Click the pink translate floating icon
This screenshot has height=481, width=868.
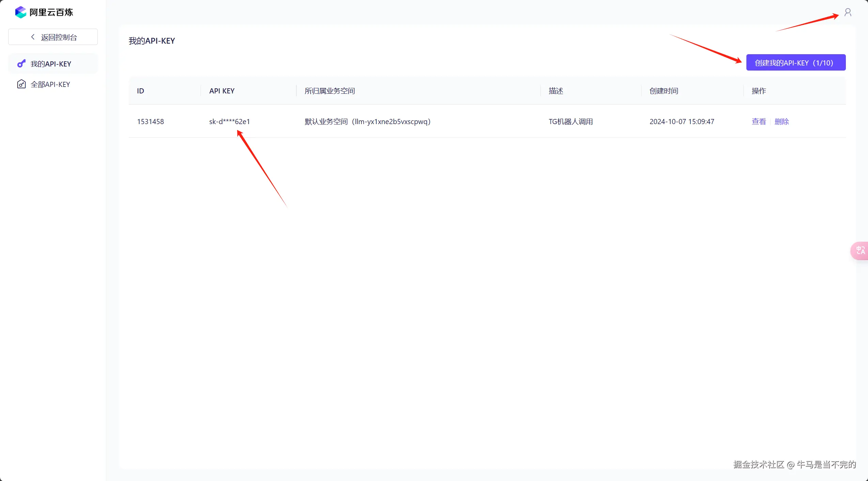(x=860, y=251)
